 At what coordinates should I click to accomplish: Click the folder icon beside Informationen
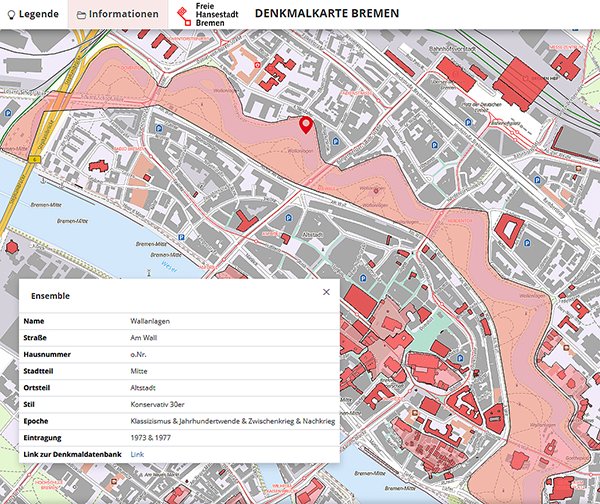[81, 15]
